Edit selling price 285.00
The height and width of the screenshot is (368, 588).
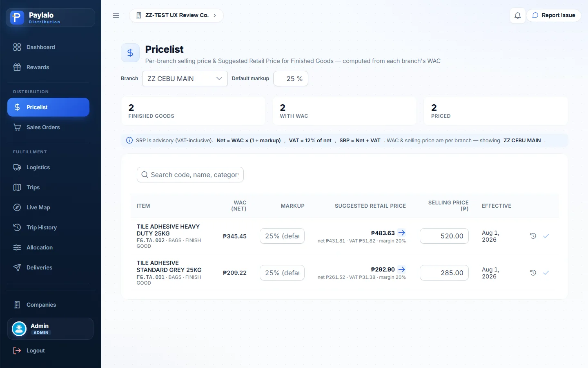pyautogui.click(x=444, y=273)
